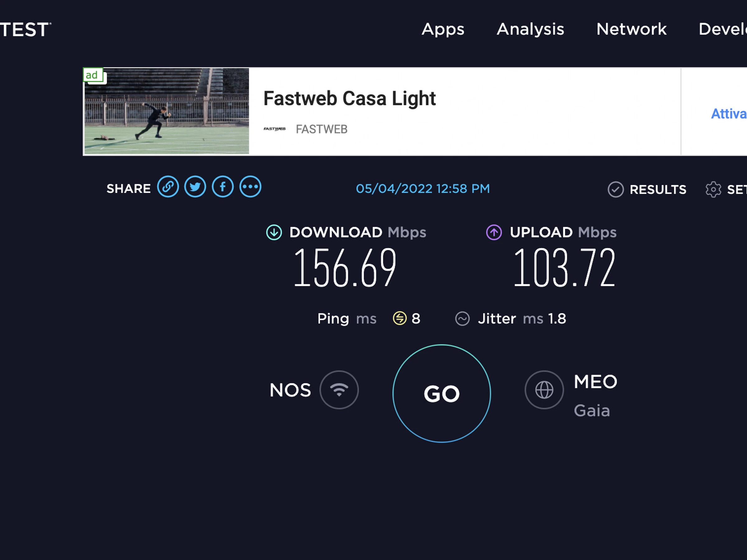Share result on Facebook
The height and width of the screenshot is (560, 747).
(223, 187)
